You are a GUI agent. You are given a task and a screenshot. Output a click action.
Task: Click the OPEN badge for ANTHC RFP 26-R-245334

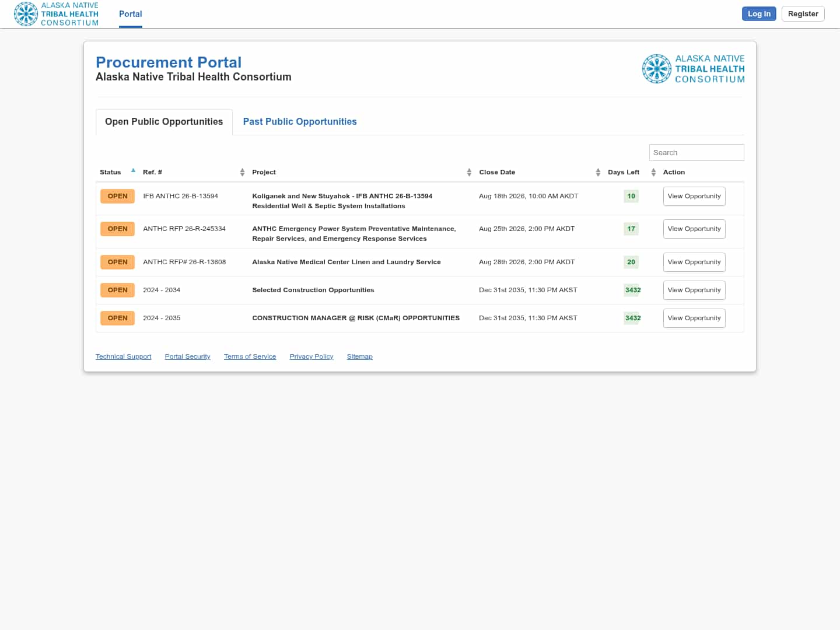117,229
